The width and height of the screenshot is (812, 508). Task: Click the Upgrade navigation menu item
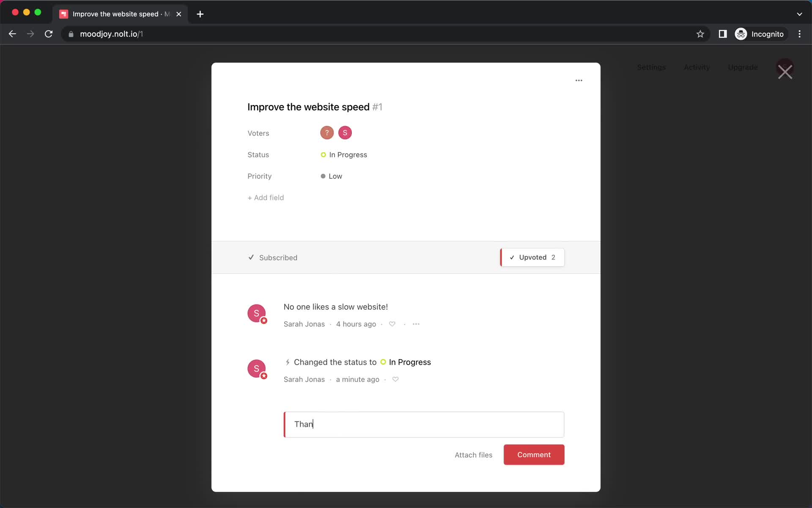click(x=743, y=67)
